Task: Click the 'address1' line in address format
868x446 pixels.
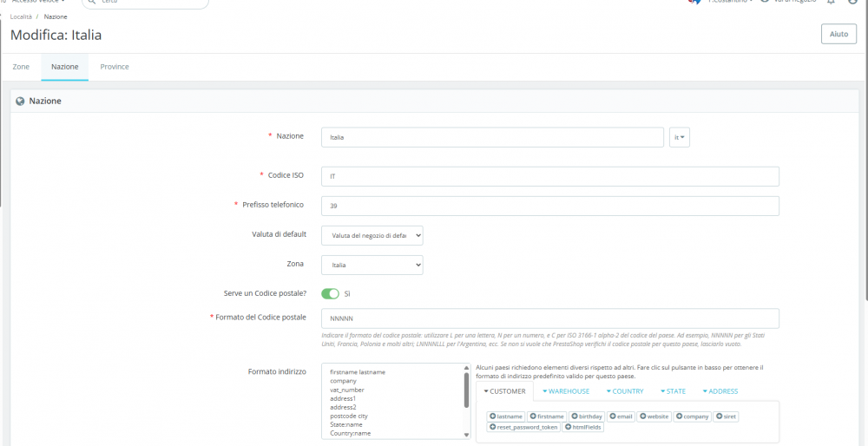Action: coord(343,398)
